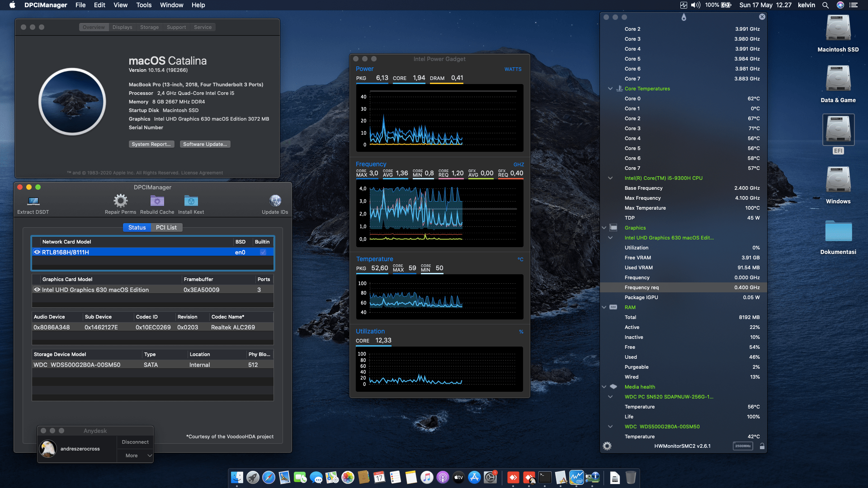The height and width of the screenshot is (488, 868).
Task: Open Calendar from the Dock
Action: (379, 477)
